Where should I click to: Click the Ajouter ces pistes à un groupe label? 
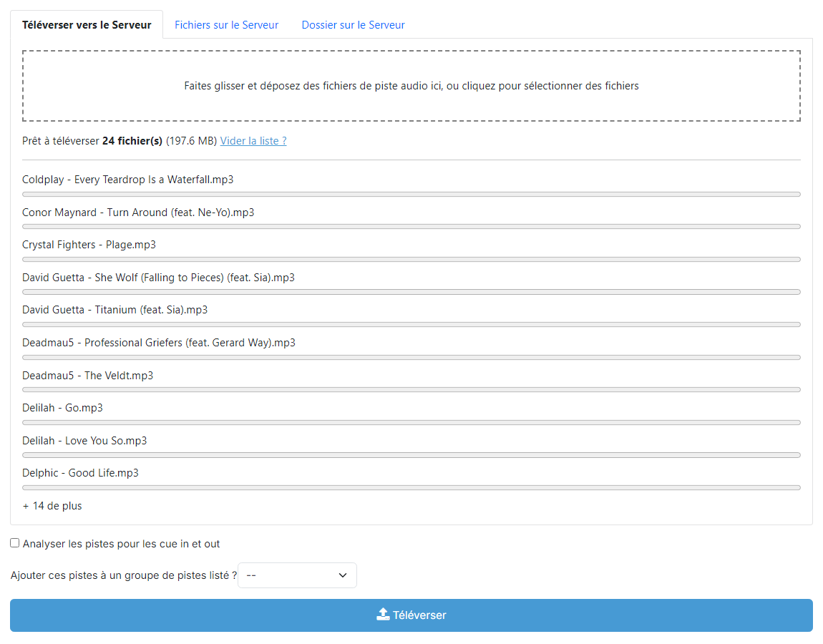click(124, 575)
